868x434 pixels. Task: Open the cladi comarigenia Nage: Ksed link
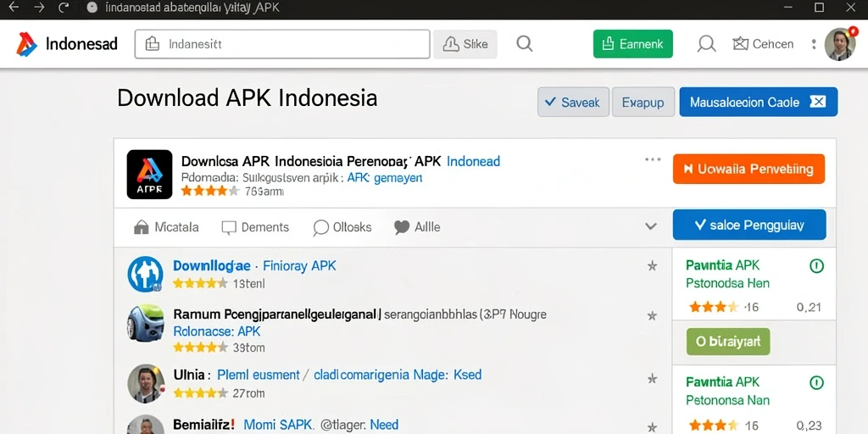398,375
